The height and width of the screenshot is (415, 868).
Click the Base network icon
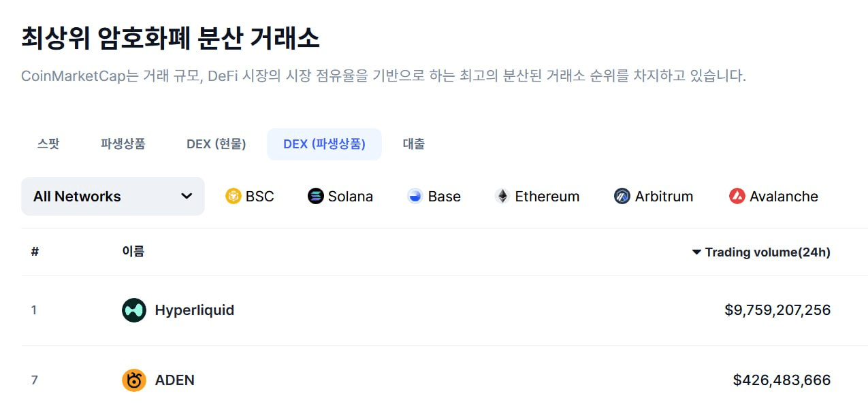415,197
